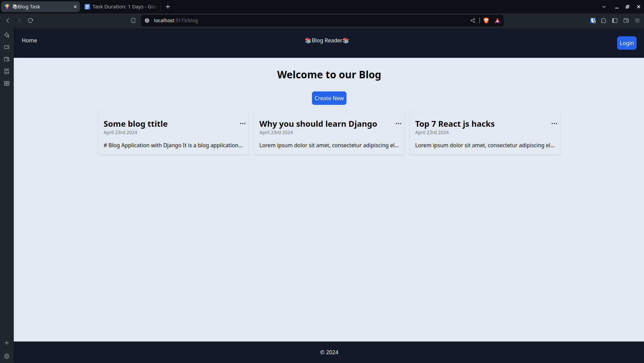
Task: Click the Blog Application with Django excerpt
Action: [x=173, y=145]
